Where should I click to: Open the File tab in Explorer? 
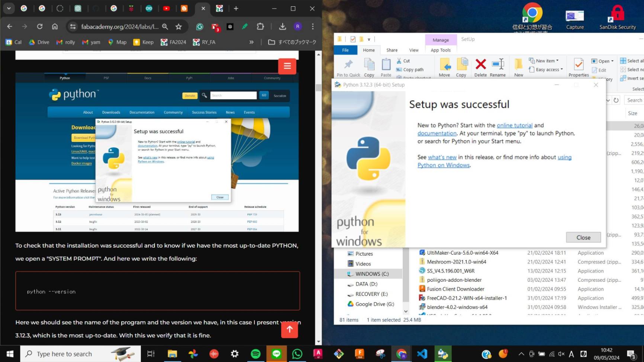(x=345, y=50)
